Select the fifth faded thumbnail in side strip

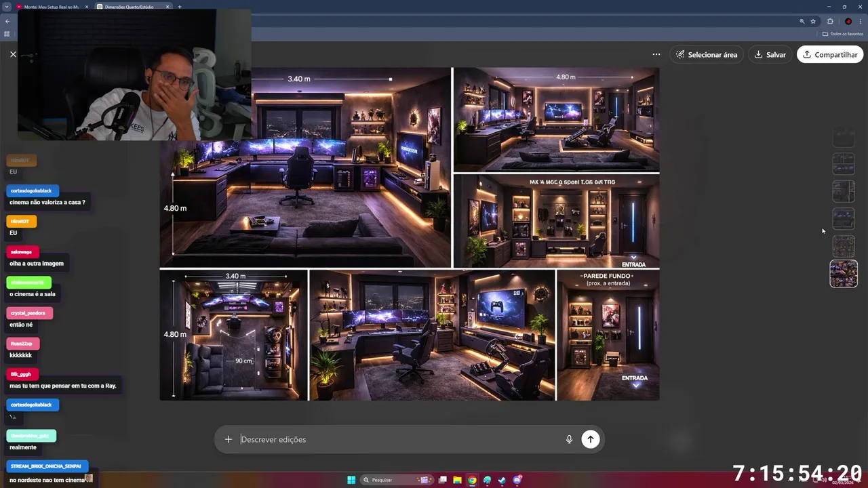coord(844,246)
